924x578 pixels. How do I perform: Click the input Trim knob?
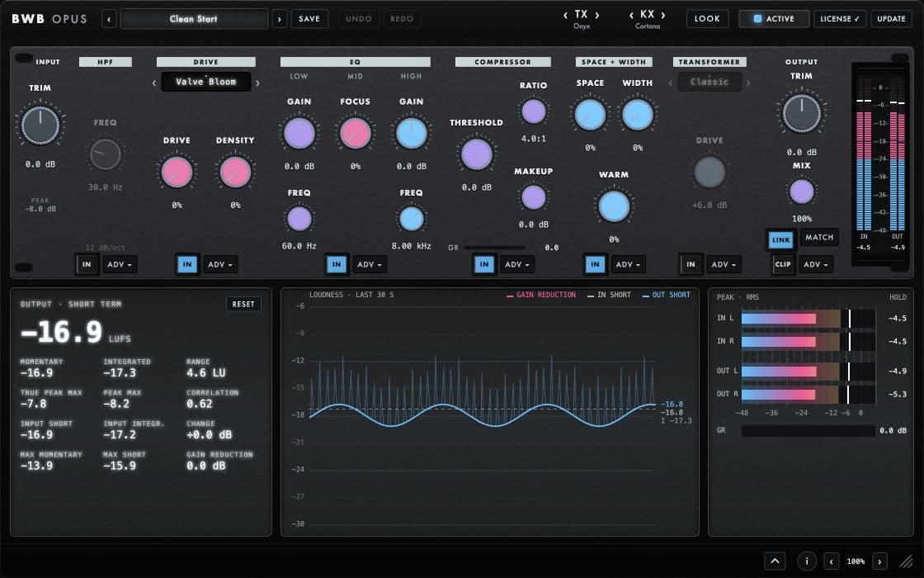click(x=40, y=125)
